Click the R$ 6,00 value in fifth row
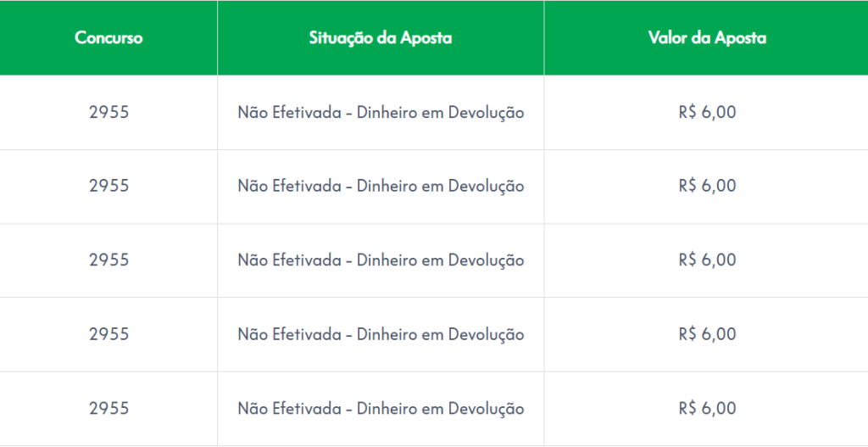Image resolution: width=868 pixels, height=447 pixels. pos(707,408)
